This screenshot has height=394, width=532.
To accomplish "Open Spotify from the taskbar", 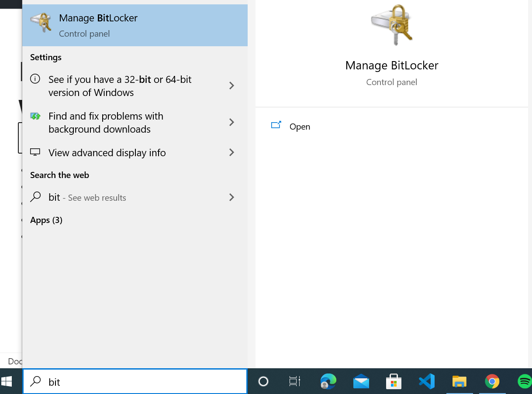I will (x=524, y=381).
